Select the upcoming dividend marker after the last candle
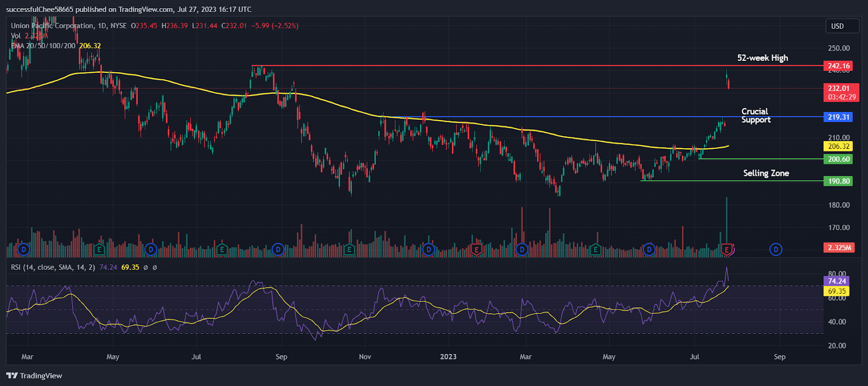This screenshot has height=386, width=868. (x=776, y=250)
